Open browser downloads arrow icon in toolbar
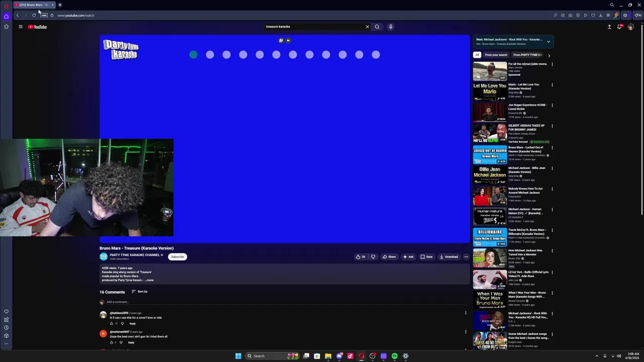 600,15
